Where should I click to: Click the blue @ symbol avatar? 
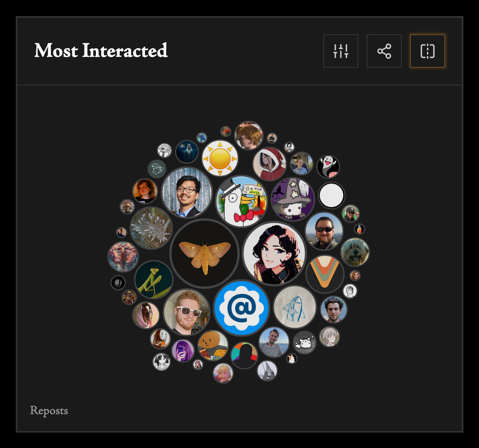[241, 308]
